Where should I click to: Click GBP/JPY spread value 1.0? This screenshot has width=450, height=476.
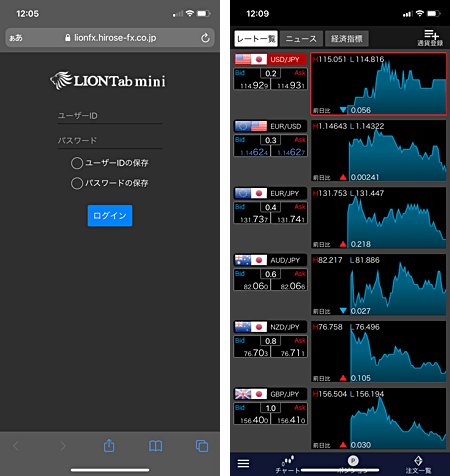(271, 408)
